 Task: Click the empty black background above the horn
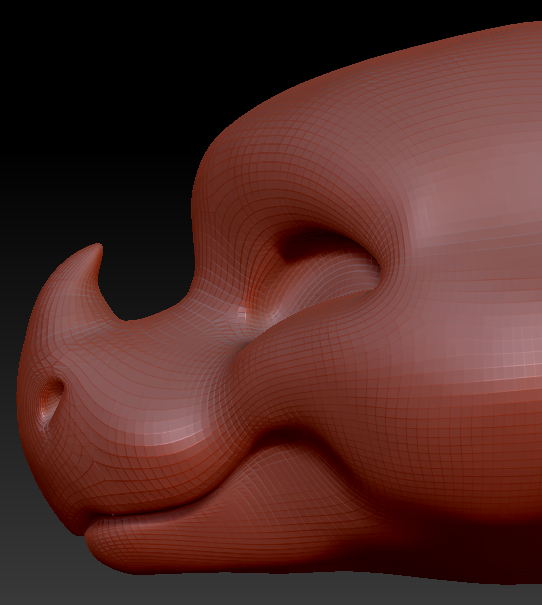coord(96,116)
